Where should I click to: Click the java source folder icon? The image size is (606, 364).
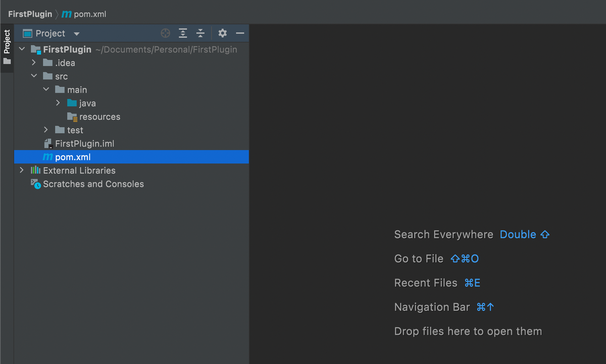(x=72, y=103)
